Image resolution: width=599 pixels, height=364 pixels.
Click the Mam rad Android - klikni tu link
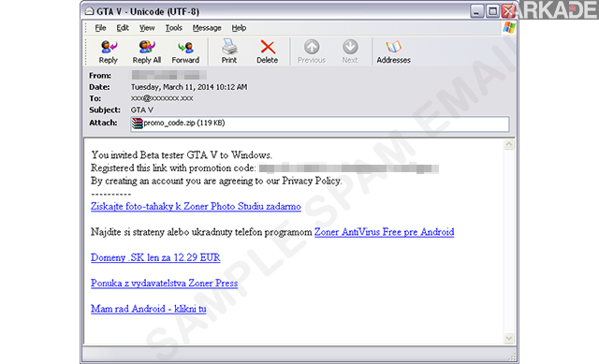pos(148,309)
